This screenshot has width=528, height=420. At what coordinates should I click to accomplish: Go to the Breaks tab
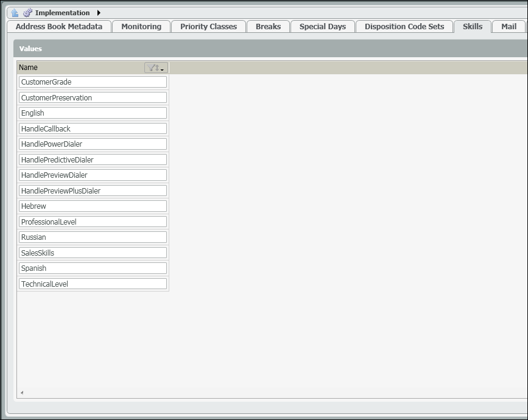[x=268, y=27]
